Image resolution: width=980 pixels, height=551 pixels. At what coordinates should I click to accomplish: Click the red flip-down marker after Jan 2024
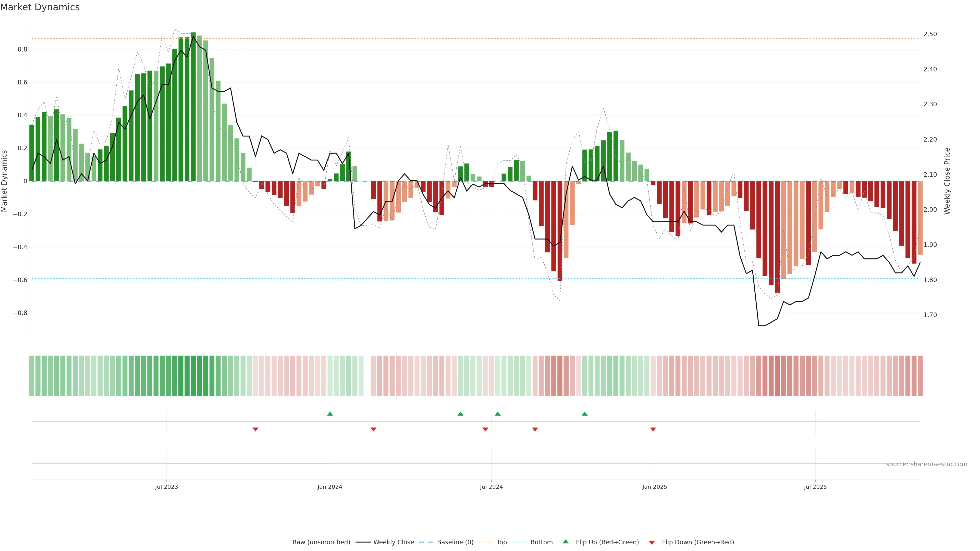373,429
